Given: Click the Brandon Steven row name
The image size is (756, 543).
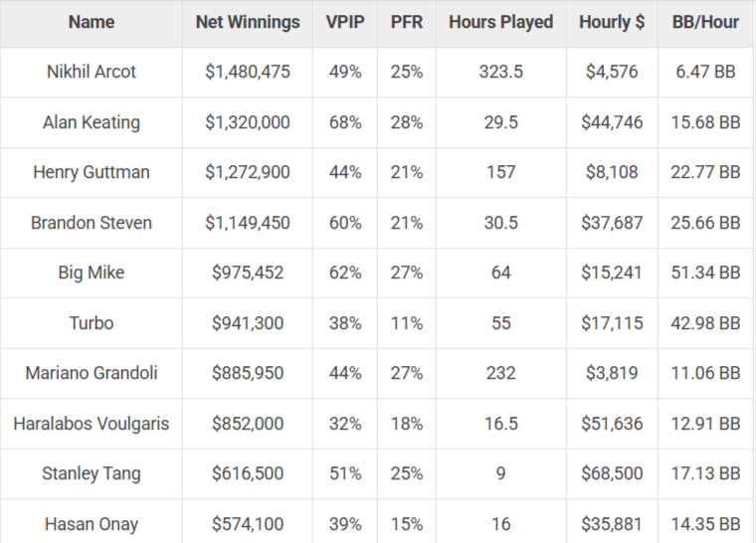Looking at the screenshot, I should pos(92,223).
